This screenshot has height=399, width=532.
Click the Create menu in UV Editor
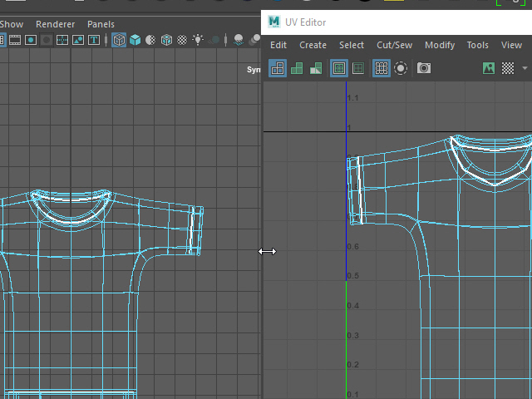313,45
